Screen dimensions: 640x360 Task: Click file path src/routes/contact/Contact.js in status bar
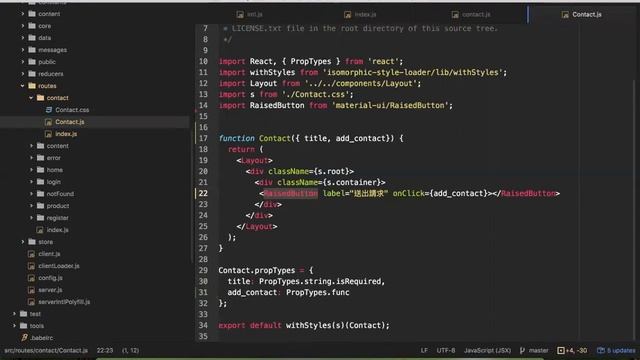(46, 350)
